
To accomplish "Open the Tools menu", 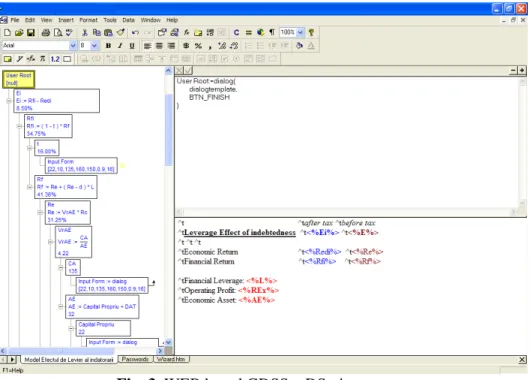I will [x=110, y=20].
